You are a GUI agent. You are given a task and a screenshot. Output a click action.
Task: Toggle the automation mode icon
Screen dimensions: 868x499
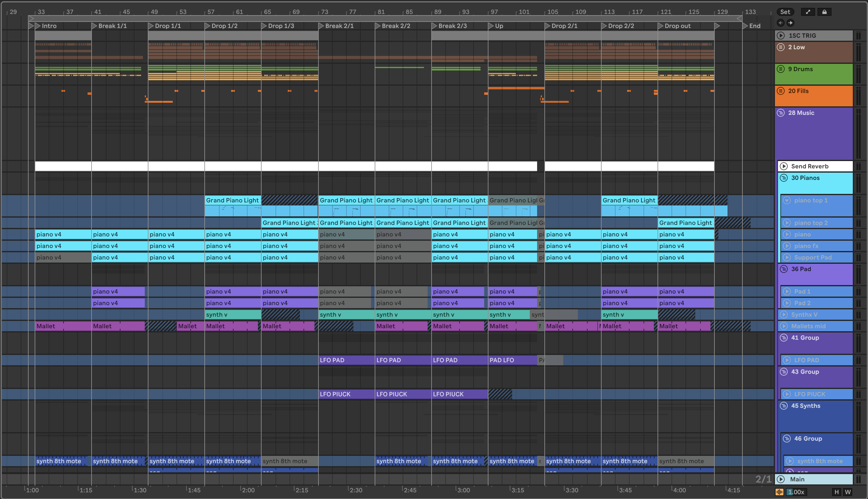click(808, 12)
